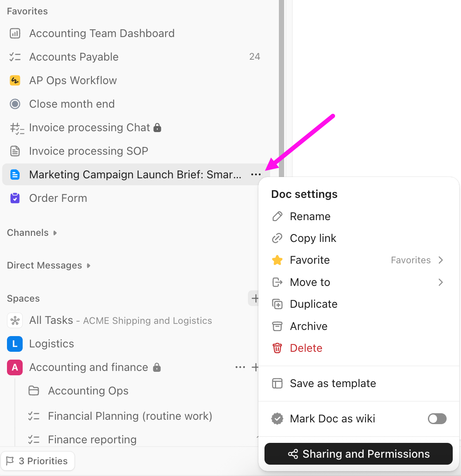Image resolution: width=461 pixels, height=476 pixels.
Task: Open the Close month end goal icon
Action: 14,104
